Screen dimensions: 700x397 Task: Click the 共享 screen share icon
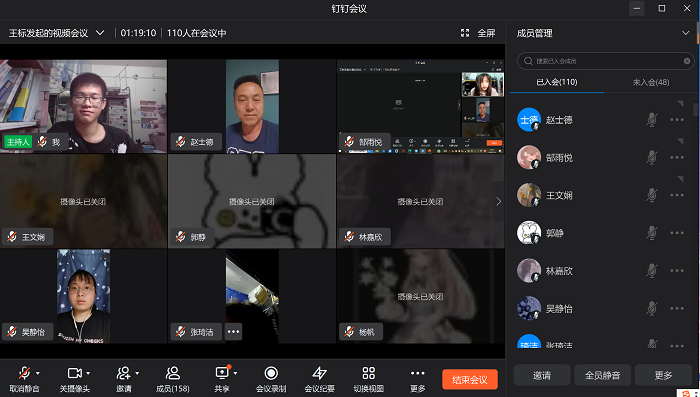[x=222, y=373]
